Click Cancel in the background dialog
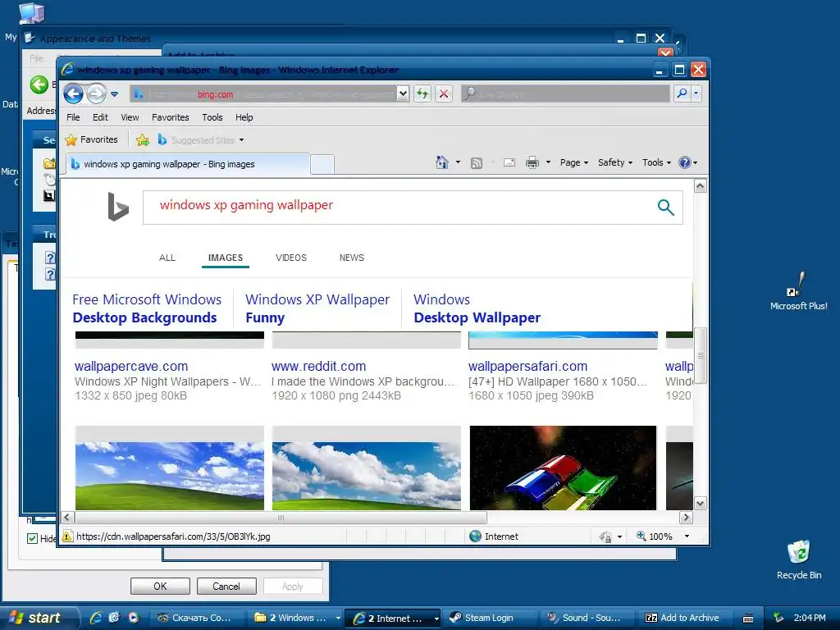Viewport: 840px width, 630px height. (226, 586)
